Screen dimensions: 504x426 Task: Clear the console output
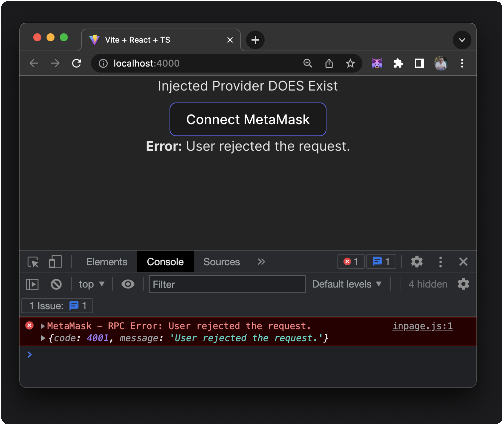coord(56,284)
